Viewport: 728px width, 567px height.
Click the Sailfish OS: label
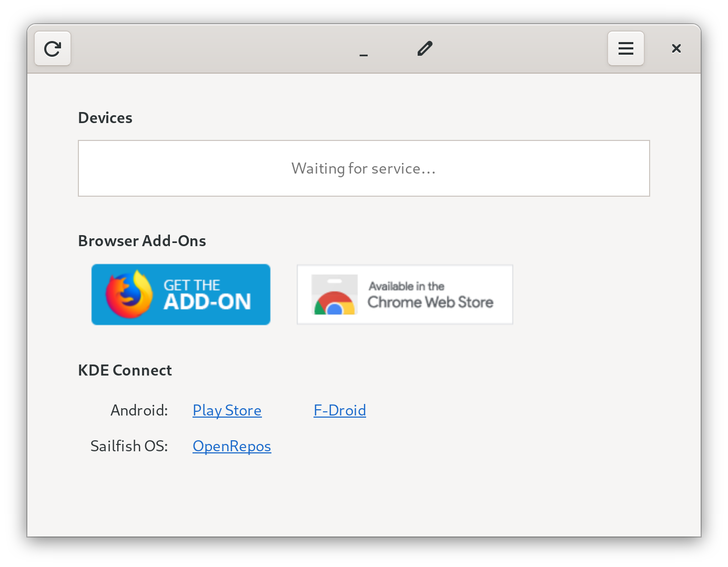(x=129, y=446)
